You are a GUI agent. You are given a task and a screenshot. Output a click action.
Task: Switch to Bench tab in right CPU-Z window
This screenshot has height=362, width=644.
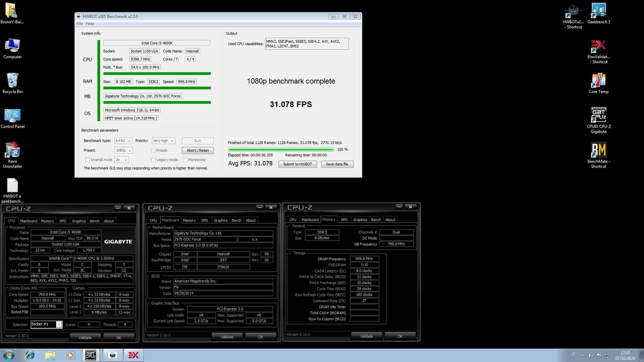(x=376, y=220)
